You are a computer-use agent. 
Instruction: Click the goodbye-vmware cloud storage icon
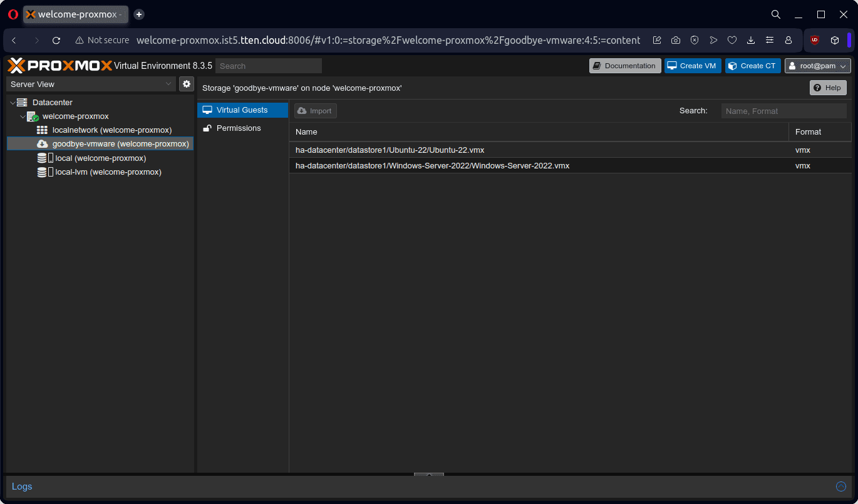(x=43, y=144)
